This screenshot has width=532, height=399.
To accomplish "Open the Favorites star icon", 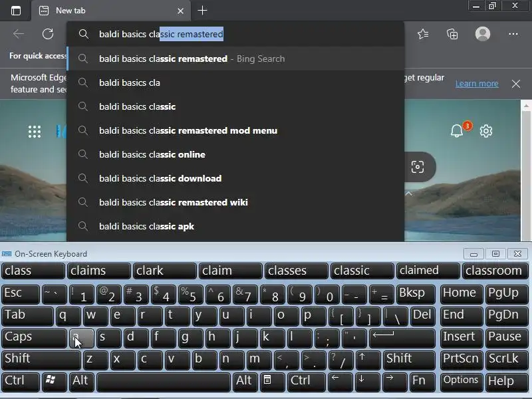I will [423, 34].
